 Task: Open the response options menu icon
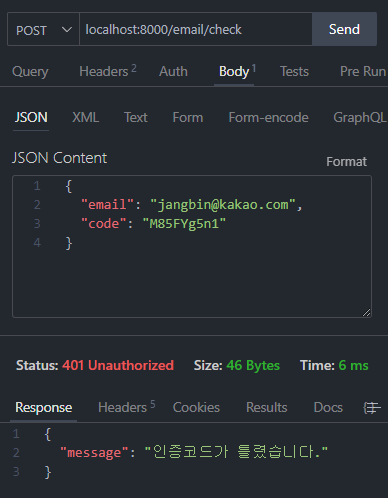click(x=372, y=407)
